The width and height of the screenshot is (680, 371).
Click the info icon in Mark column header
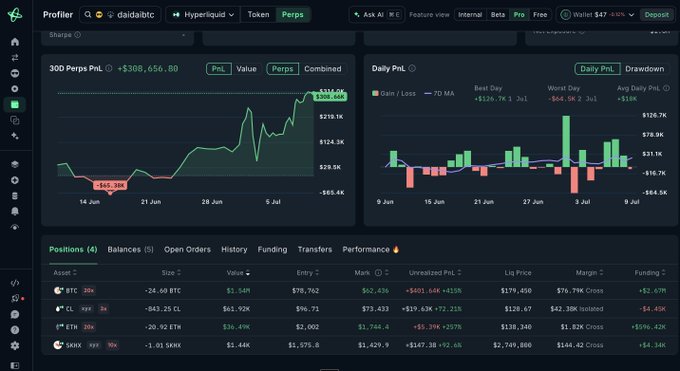(378, 273)
